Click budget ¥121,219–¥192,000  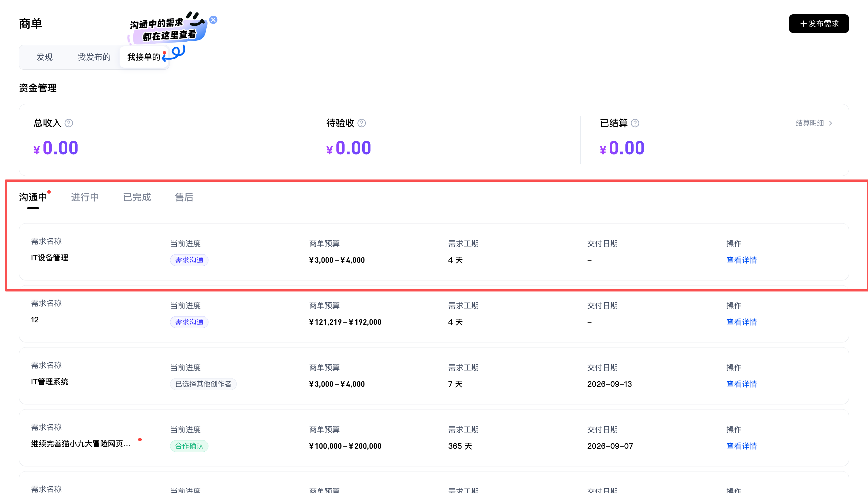(345, 322)
